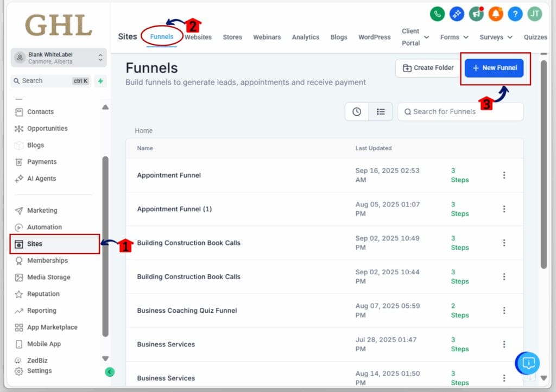The width and height of the screenshot is (556, 392).
Task: Click the Create Folder button
Action: [x=426, y=68]
